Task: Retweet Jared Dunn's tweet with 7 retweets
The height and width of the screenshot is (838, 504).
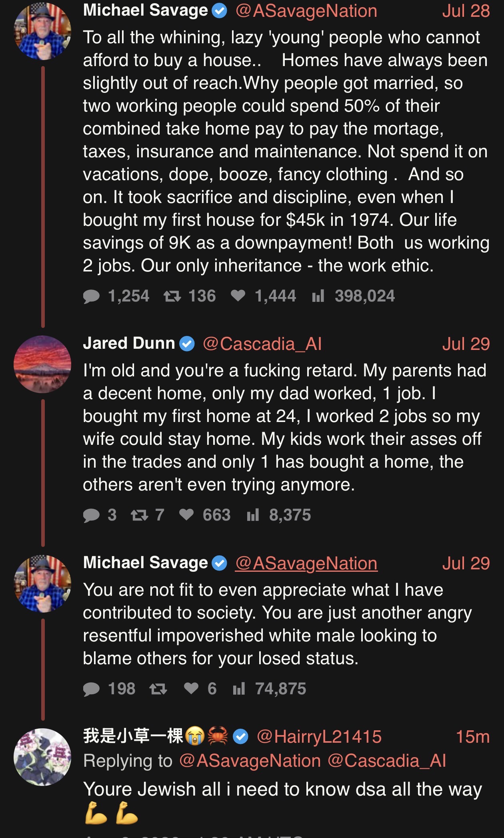Action: point(140,515)
